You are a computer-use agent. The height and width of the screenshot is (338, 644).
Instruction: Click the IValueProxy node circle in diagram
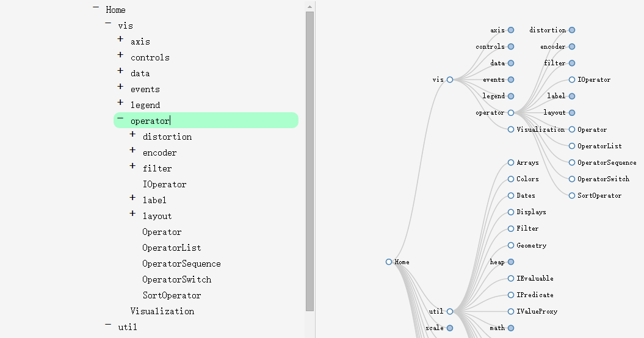pos(511,312)
